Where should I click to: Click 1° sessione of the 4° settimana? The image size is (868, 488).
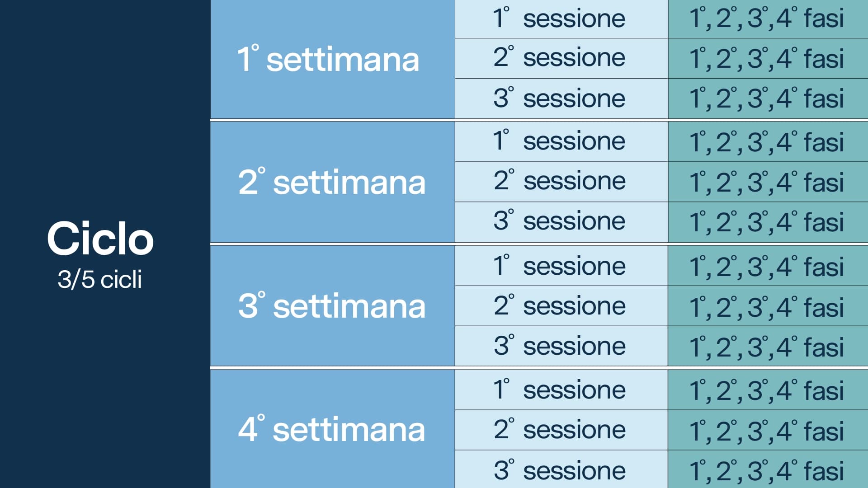(561, 389)
